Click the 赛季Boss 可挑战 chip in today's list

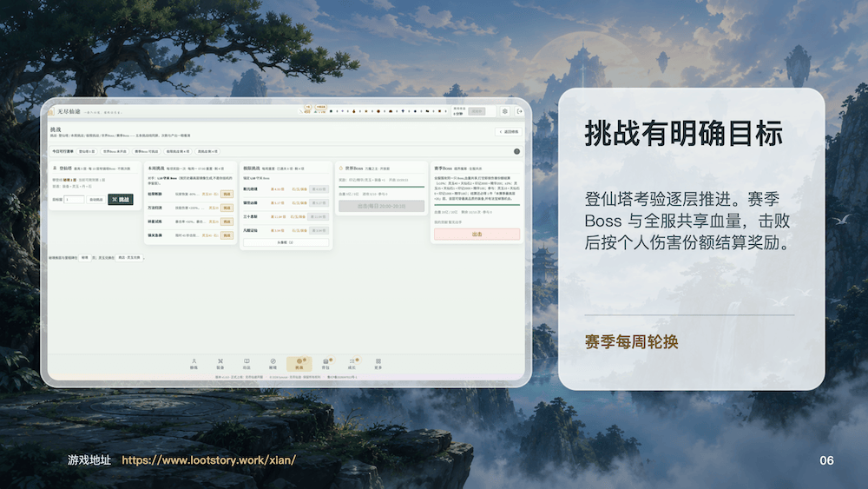tap(146, 151)
